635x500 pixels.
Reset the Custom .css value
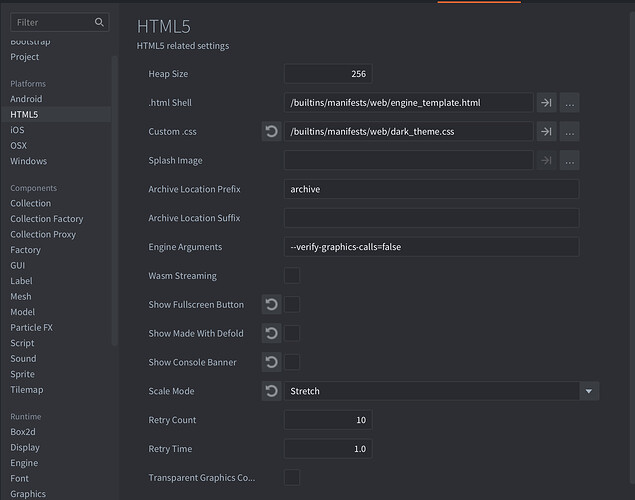point(271,131)
